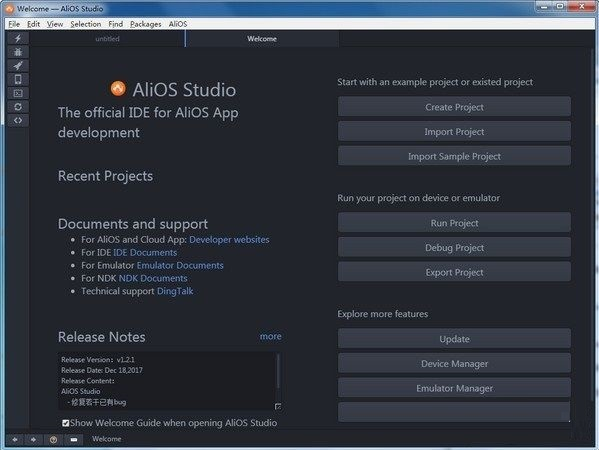Click the sync refresh icon in sidebar

point(18,107)
